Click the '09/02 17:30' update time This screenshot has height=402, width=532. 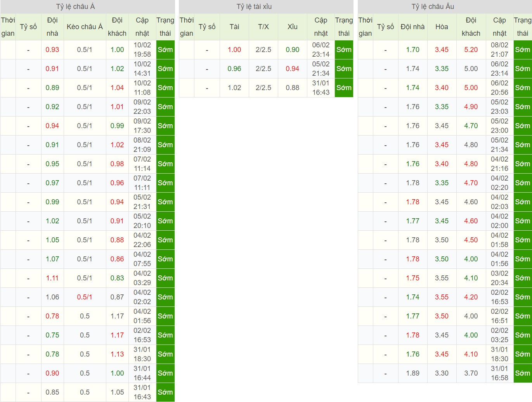(142, 126)
